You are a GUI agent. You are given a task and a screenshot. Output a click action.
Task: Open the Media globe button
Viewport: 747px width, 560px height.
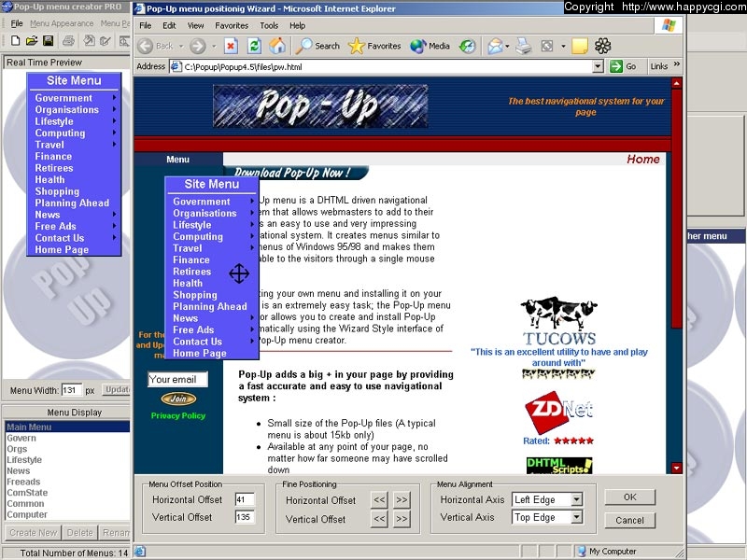click(430, 46)
